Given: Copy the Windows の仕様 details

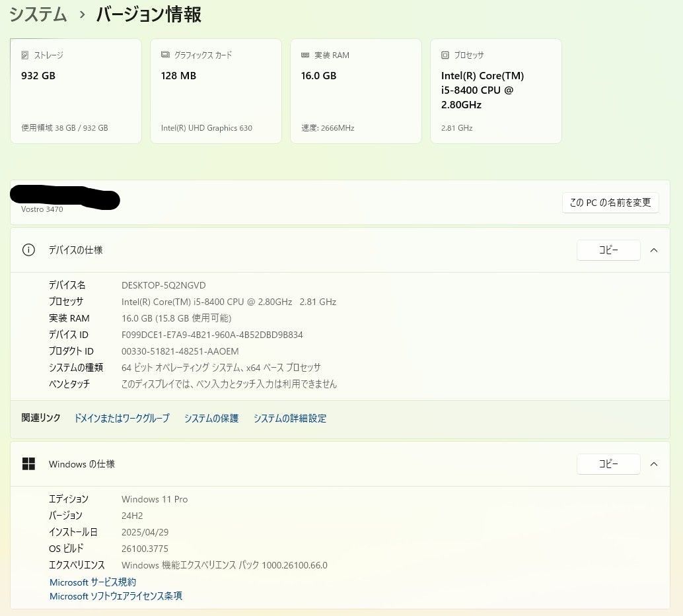Looking at the screenshot, I should coord(608,464).
